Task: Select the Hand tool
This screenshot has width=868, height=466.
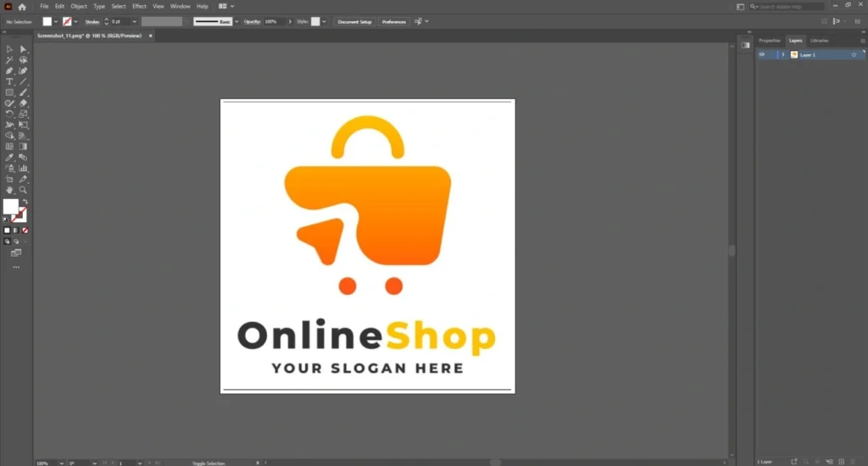Action: click(x=9, y=190)
